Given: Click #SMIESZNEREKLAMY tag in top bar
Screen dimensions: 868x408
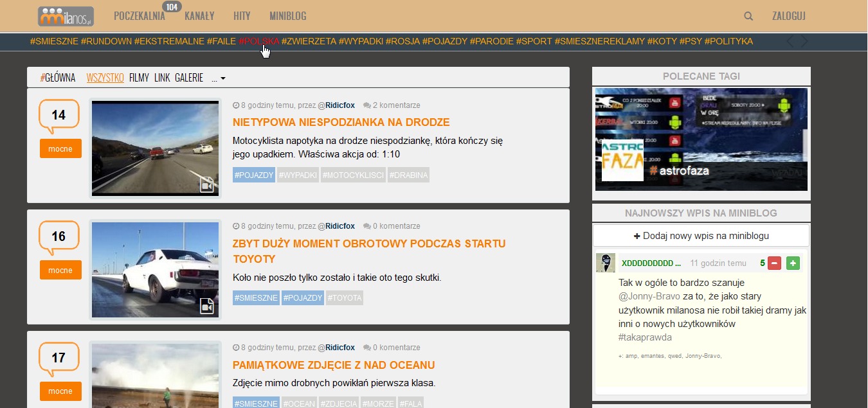Looking at the screenshot, I should coord(600,41).
